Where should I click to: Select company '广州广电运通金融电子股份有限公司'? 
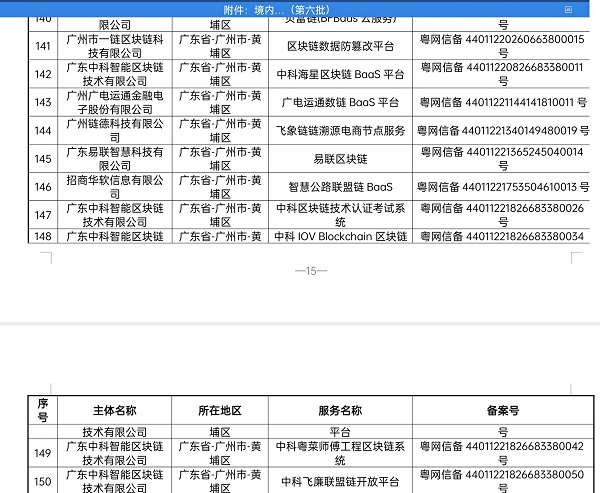(x=115, y=102)
